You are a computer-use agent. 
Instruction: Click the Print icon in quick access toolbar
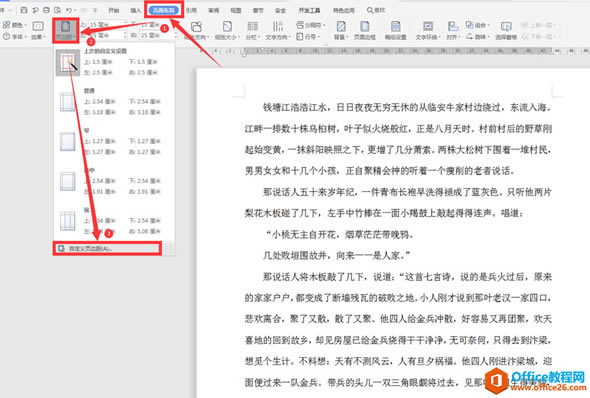click(46, 10)
